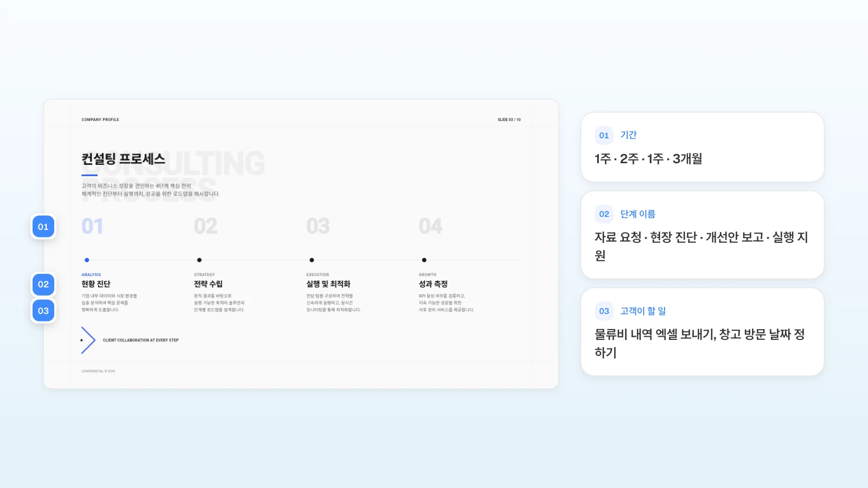The image size is (868, 488).
Task: Select the text '1주 · 2주 · 1주 · 3개월'
Action: click(x=648, y=159)
